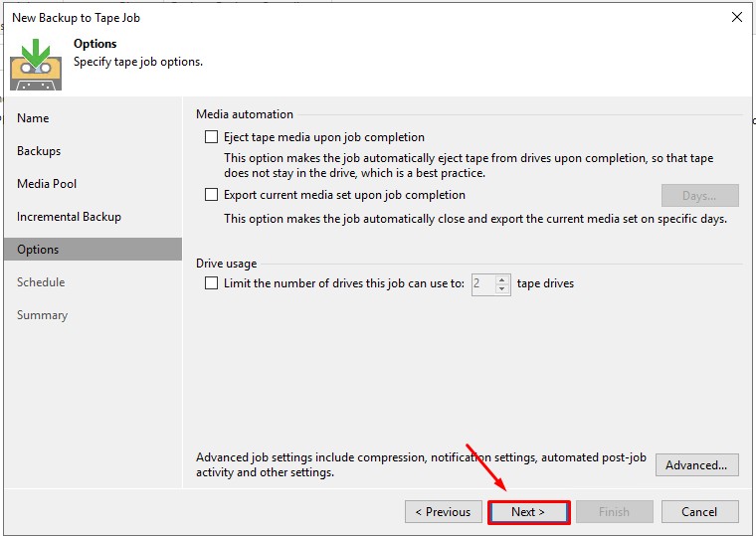Screen dimensions: 756x536
Task: Decrease tape drives count with down arrow
Action: [502, 288]
